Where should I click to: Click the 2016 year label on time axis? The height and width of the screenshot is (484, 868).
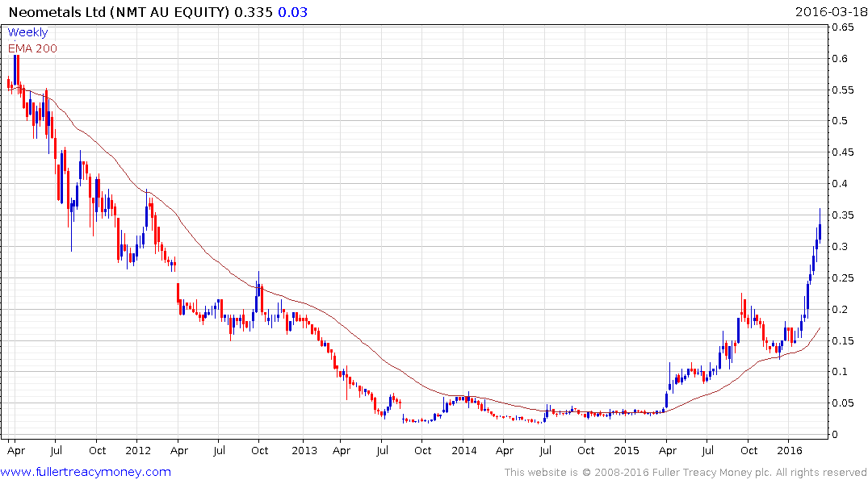(x=790, y=450)
